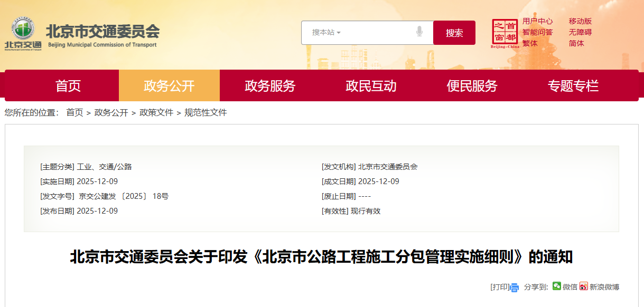
Task: Enable 无障碍 accessibility mode
Action: (581, 33)
